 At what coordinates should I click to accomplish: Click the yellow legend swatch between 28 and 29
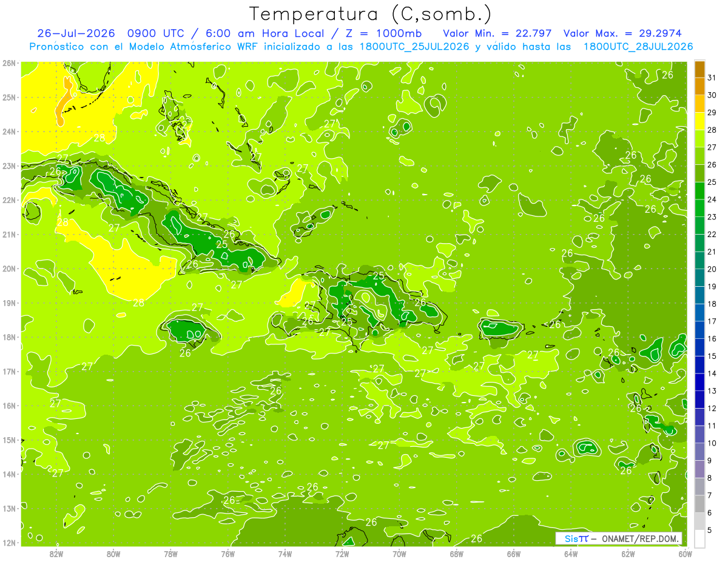point(700,121)
